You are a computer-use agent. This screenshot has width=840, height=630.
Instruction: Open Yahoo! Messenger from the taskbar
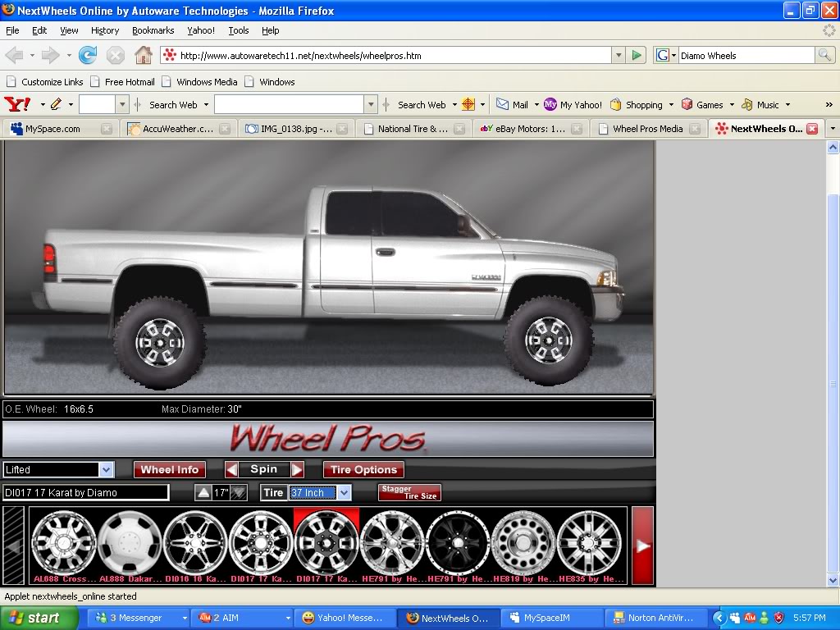pyautogui.click(x=345, y=618)
